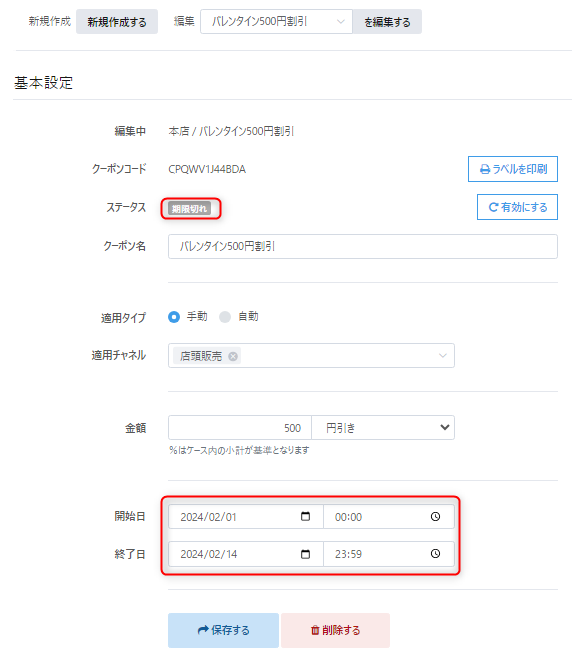Expand the 適用チャネル channel dropdown
This screenshot has width=572, height=663.
tap(311, 356)
